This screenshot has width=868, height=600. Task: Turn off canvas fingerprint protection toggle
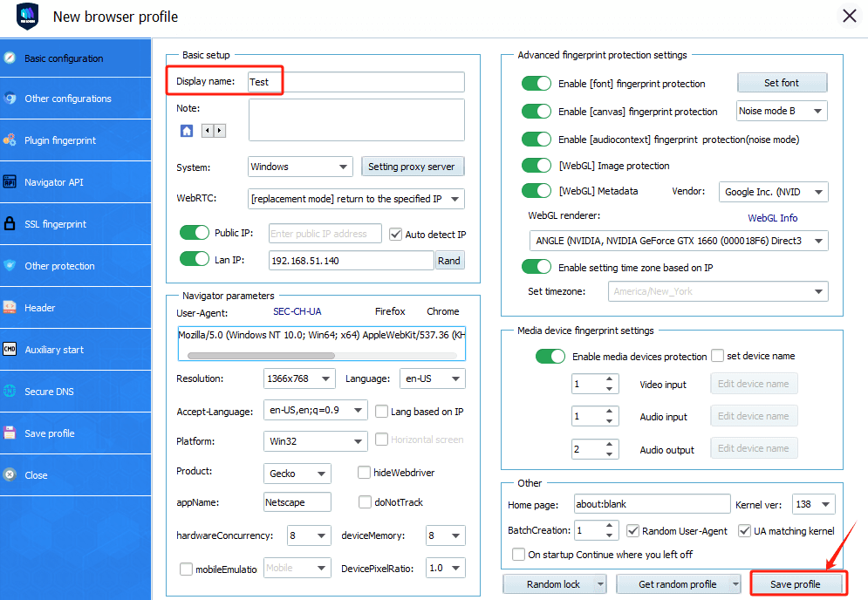point(537,112)
